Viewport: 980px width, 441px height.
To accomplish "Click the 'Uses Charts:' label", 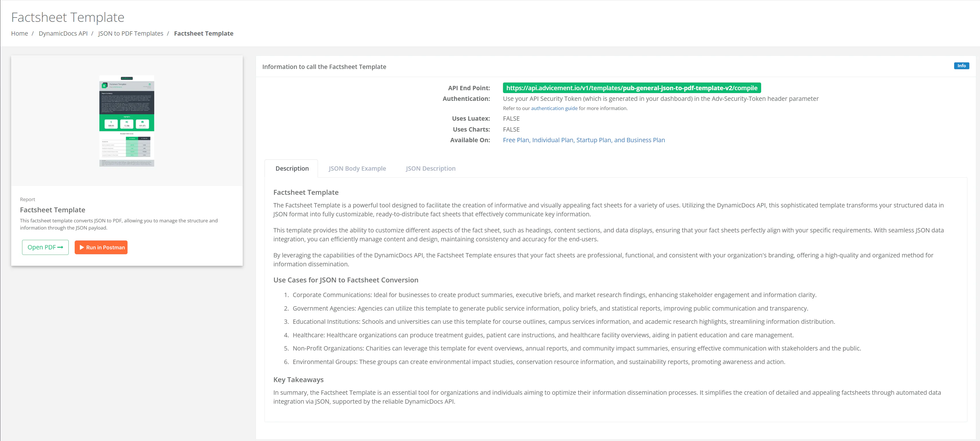I will tap(471, 129).
